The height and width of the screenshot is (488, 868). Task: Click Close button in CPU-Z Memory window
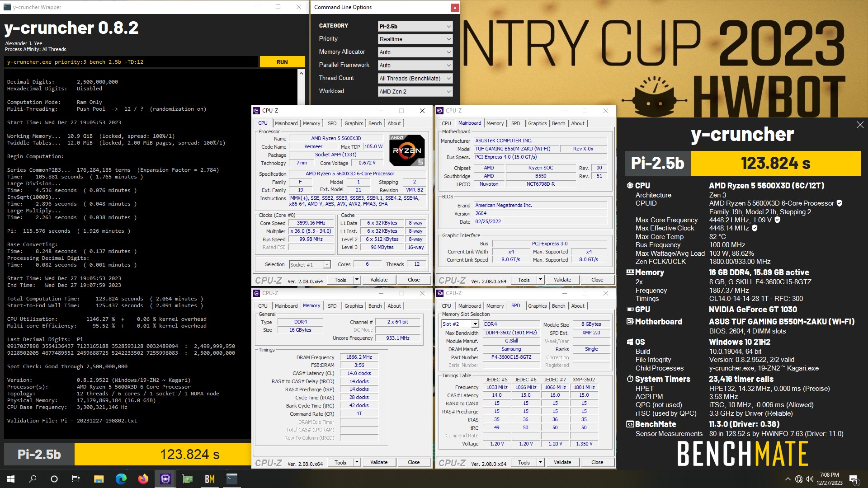click(413, 462)
